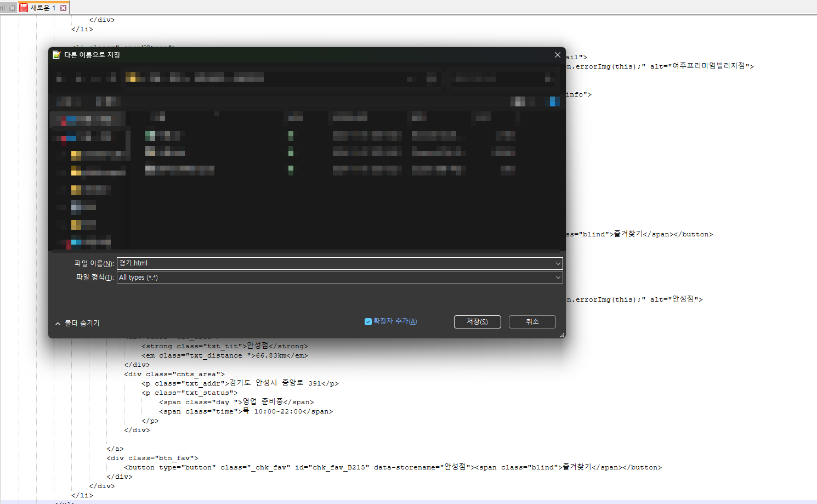Open the 파일 형식 All types dropdown
The height and width of the screenshot is (504, 817).
pos(340,278)
